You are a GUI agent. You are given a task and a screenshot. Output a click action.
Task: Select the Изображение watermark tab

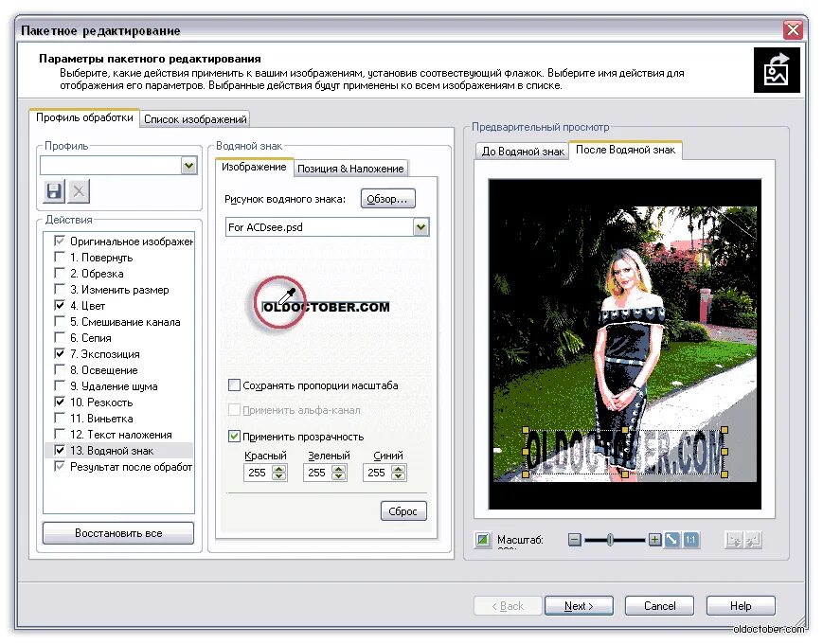click(x=254, y=167)
